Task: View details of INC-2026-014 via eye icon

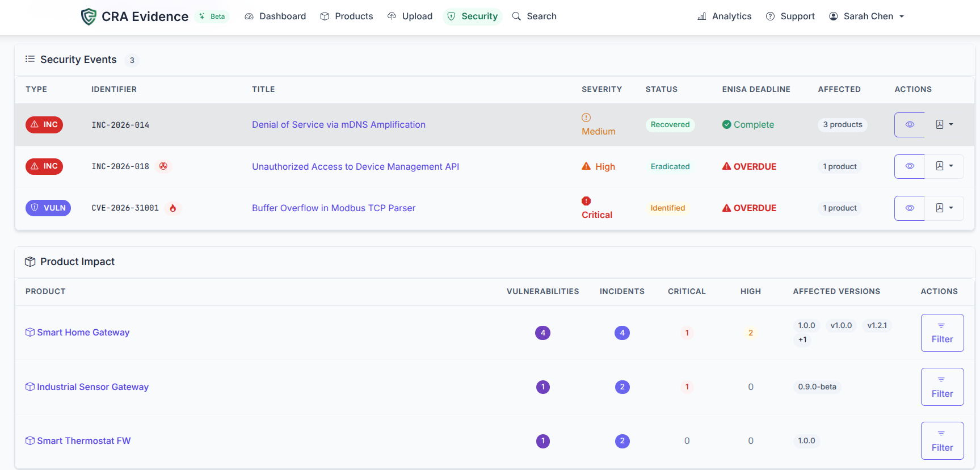Action: [910, 125]
